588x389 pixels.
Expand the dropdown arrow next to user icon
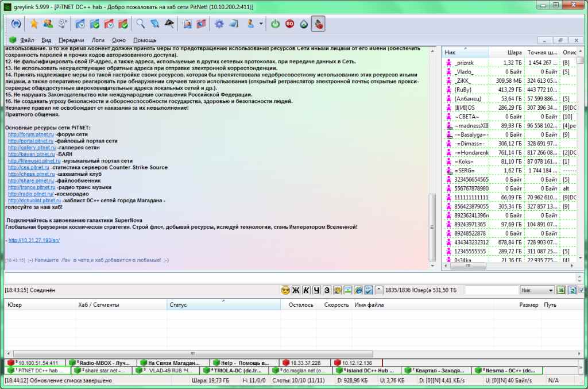pos(261,24)
